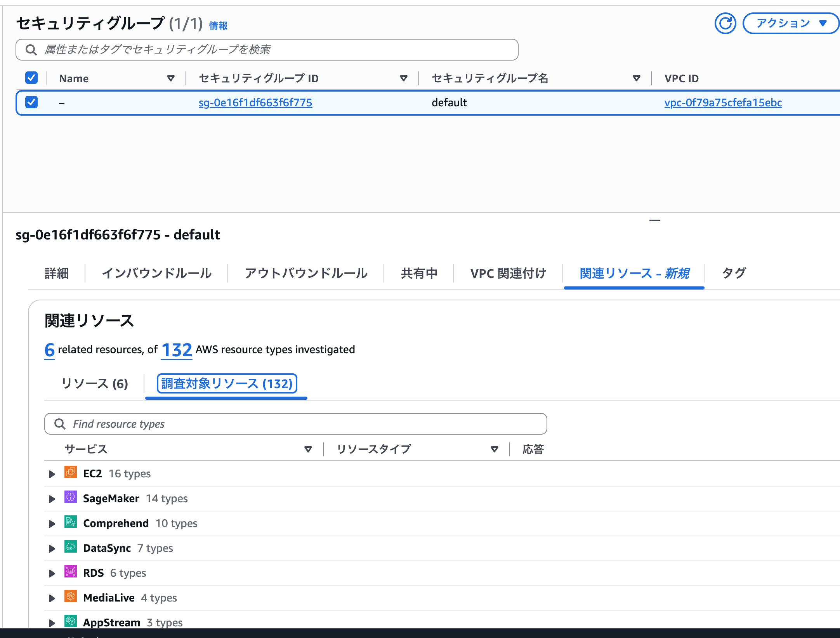Open the vpc-0f79a75cfefa15ebc link

coord(723,103)
